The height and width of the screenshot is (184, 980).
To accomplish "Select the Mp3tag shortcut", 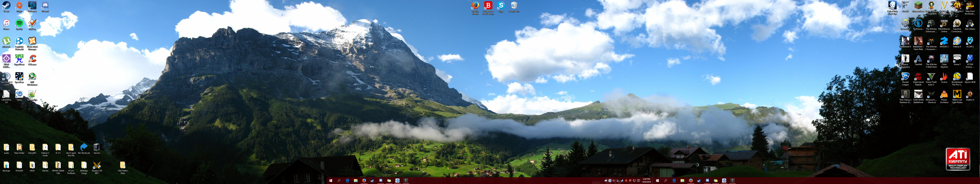I will [x=32, y=24].
